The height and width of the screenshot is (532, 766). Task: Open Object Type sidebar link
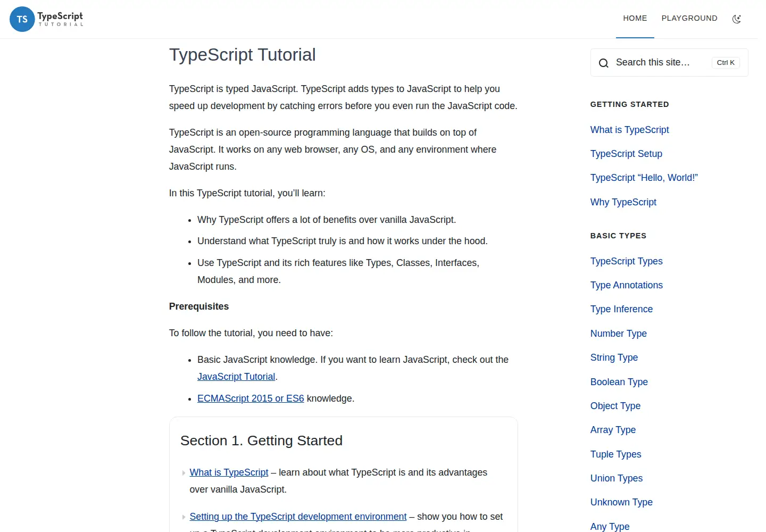(615, 406)
